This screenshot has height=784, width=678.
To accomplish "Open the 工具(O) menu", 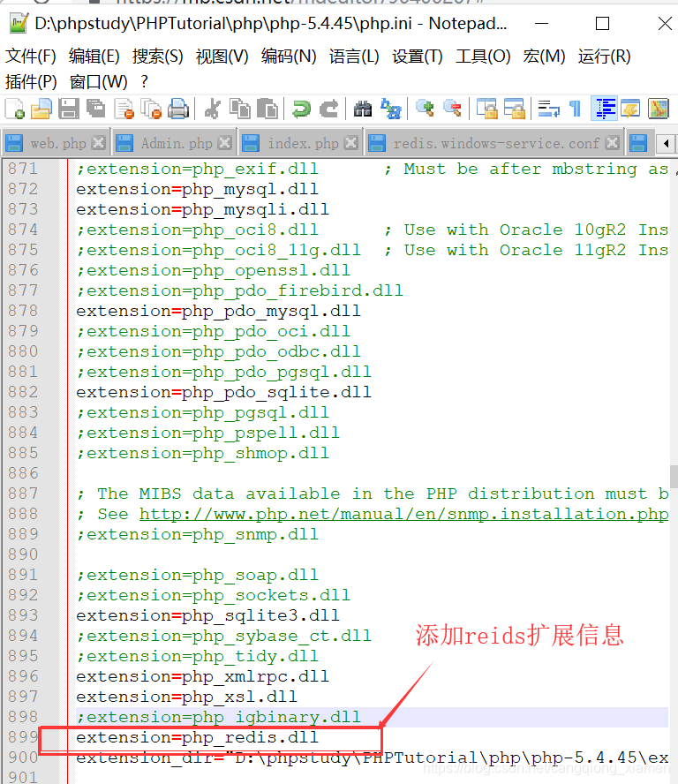I will coord(483,56).
